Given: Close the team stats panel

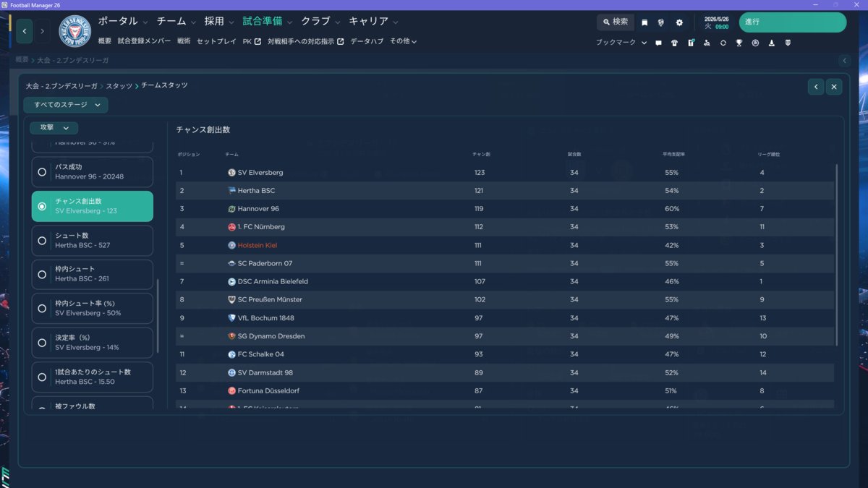Looking at the screenshot, I should pos(834,87).
